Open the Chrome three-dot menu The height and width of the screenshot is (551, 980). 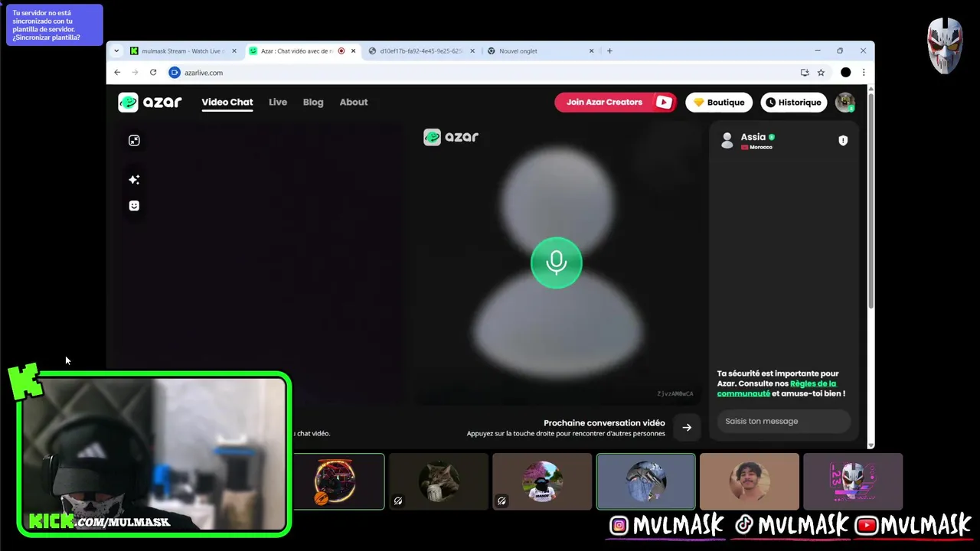(864, 73)
